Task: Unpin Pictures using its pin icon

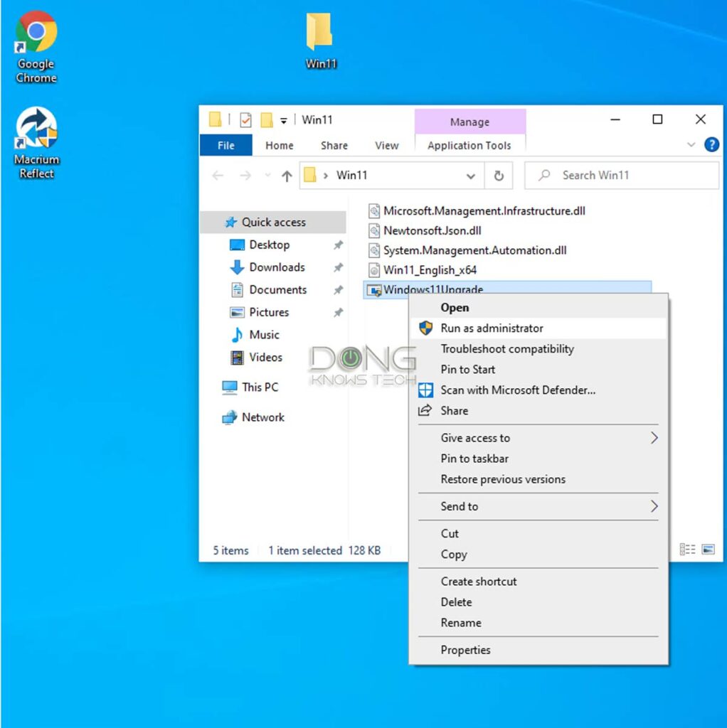Action: [338, 313]
